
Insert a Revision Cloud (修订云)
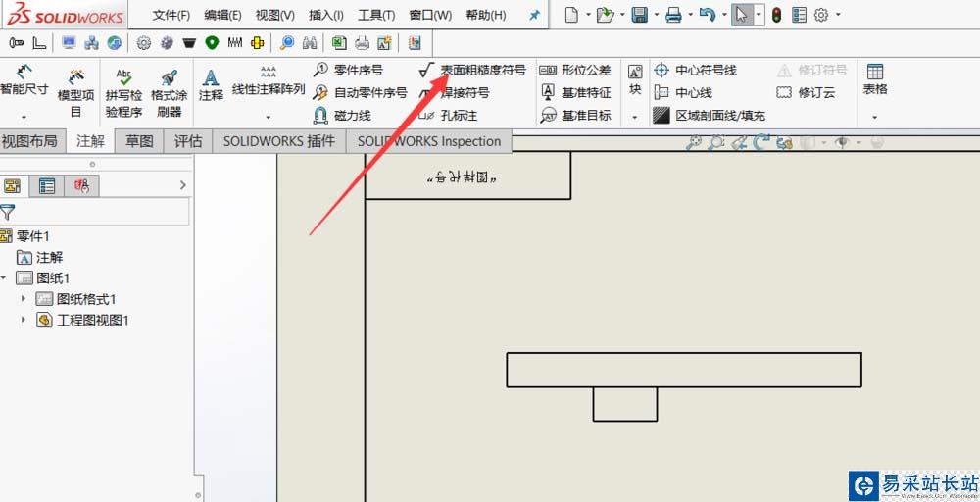[806, 92]
